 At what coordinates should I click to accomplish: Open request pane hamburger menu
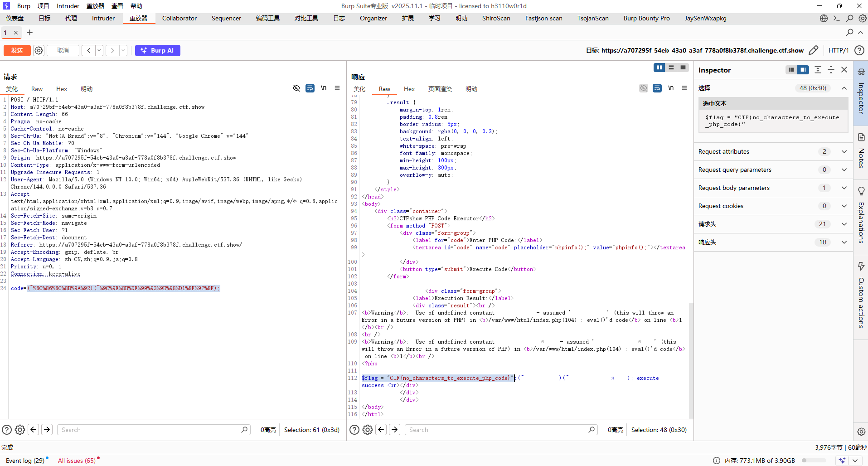pyautogui.click(x=337, y=88)
